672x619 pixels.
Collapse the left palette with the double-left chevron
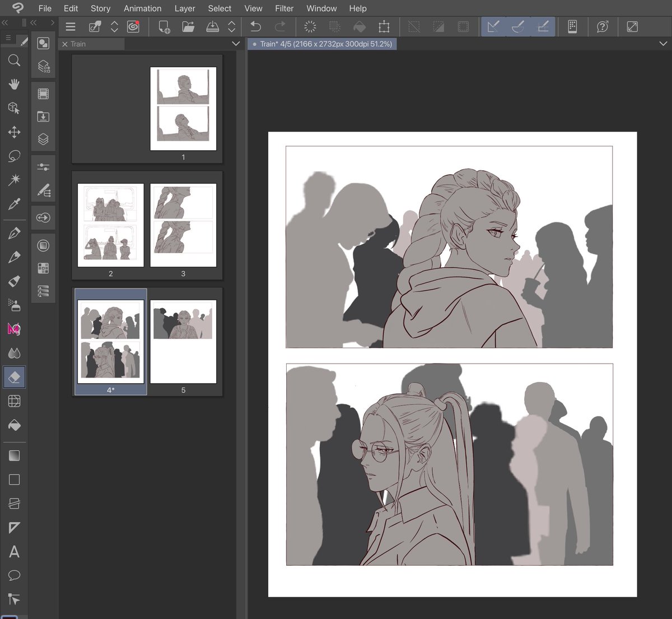pyautogui.click(x=4, y=24)
